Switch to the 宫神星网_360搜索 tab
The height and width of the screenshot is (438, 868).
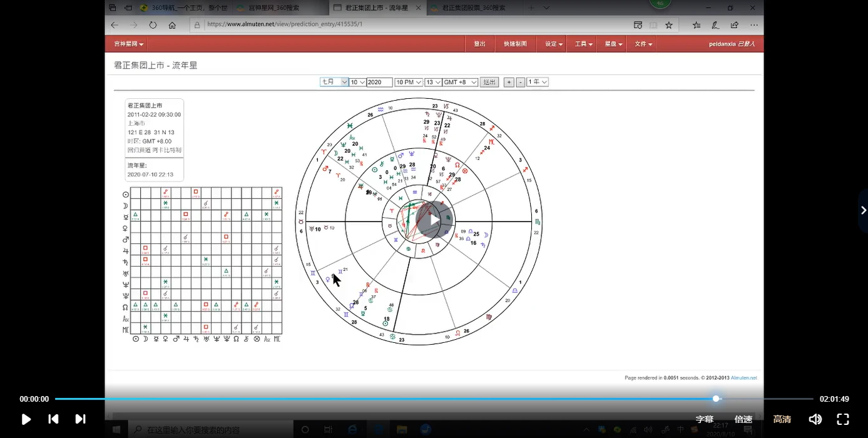coord(280,8)
